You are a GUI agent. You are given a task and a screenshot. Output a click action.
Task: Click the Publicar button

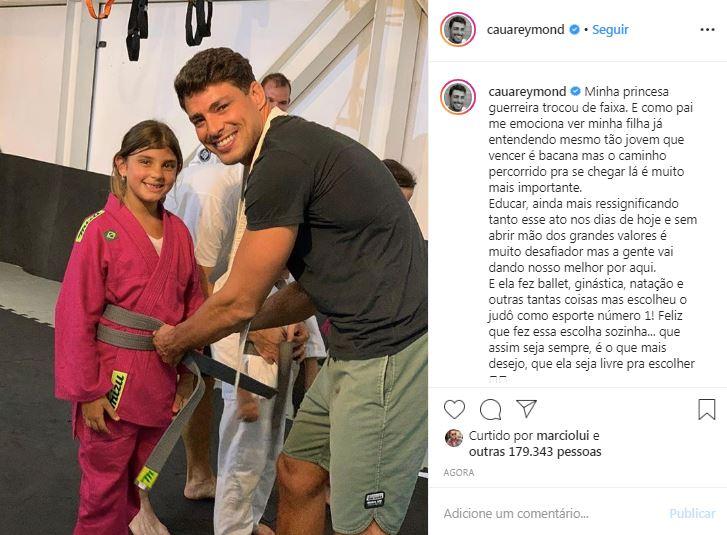(x=692, y=514)
